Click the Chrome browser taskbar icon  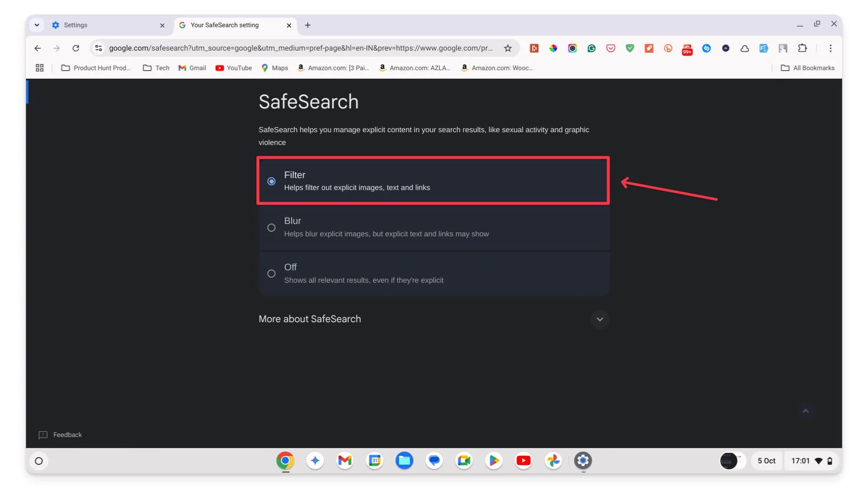click(285, 461)
